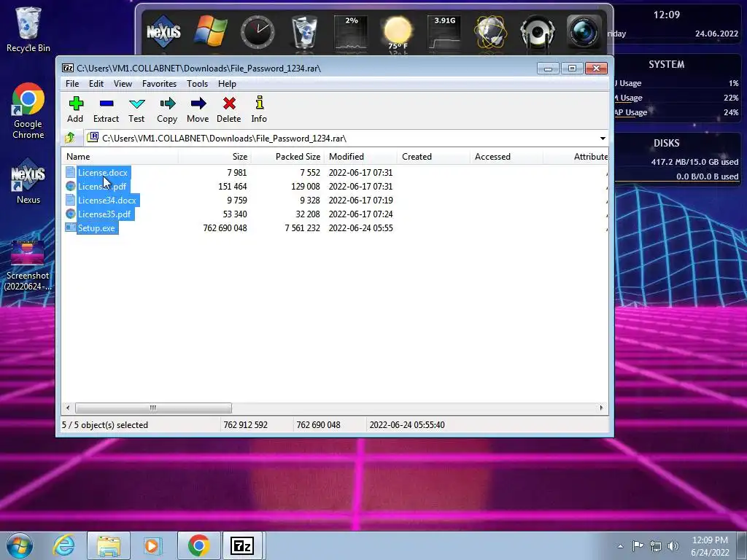Click the 7-Zip taskbar button
Image resolution: width=747 pixels, height=560 pixels.
tap(241, 545)
